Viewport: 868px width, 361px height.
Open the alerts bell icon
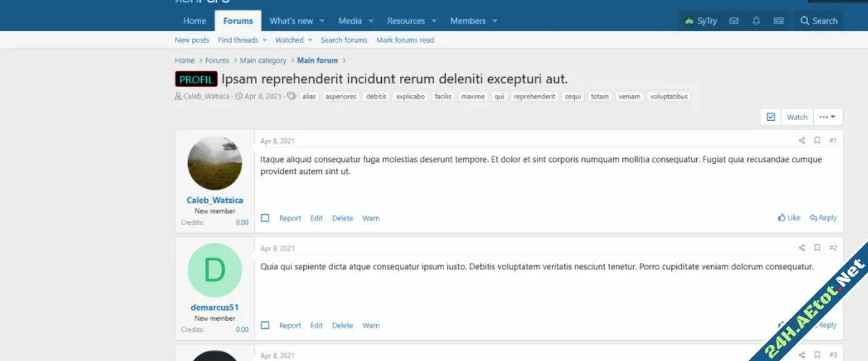(756, 21)
